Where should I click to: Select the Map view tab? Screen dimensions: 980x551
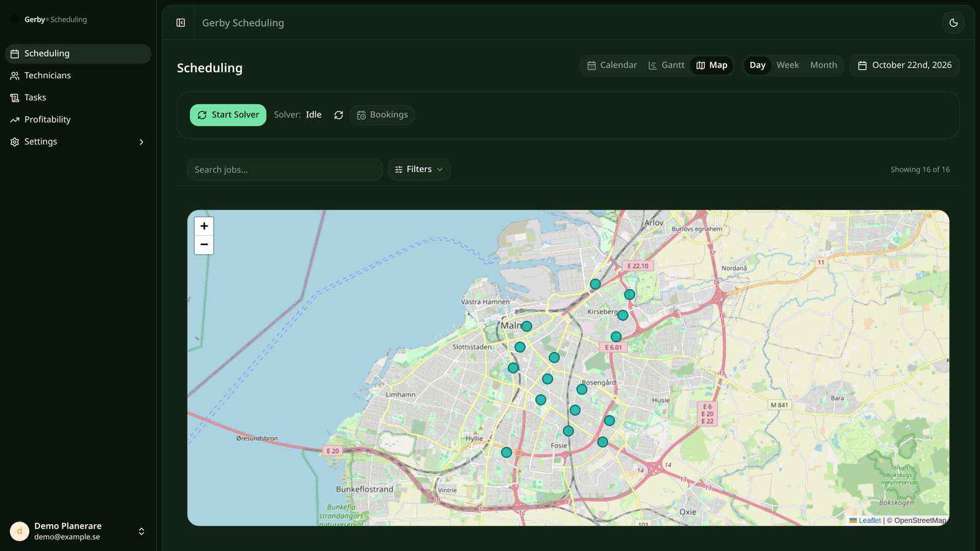point(712,66)
